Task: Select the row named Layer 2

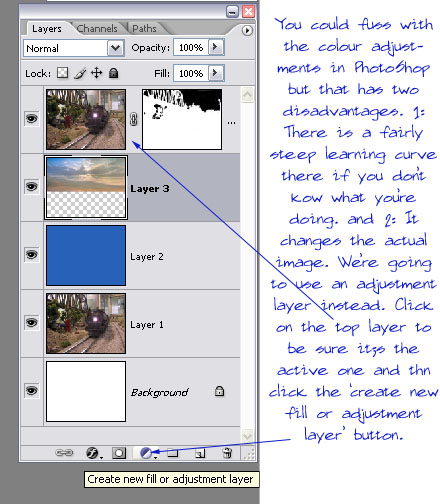Action: [130, 255]
